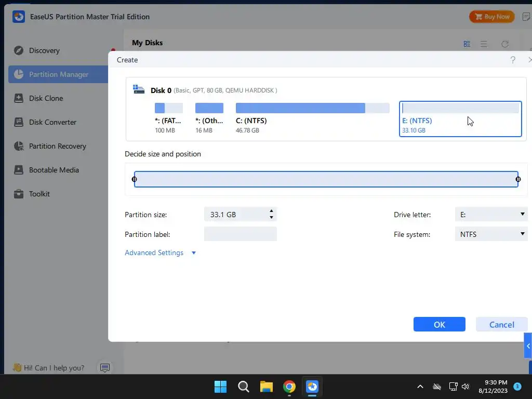Click the Disk 0 drive icon
532x399 pixels.
(138, 89)
